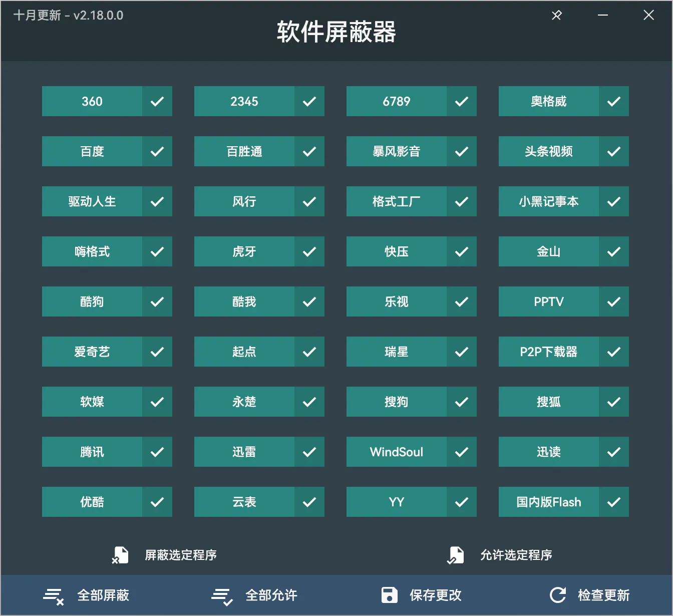
Task: Toggle the 暴风影音 checkmark
Action: (x=462, y=151)
